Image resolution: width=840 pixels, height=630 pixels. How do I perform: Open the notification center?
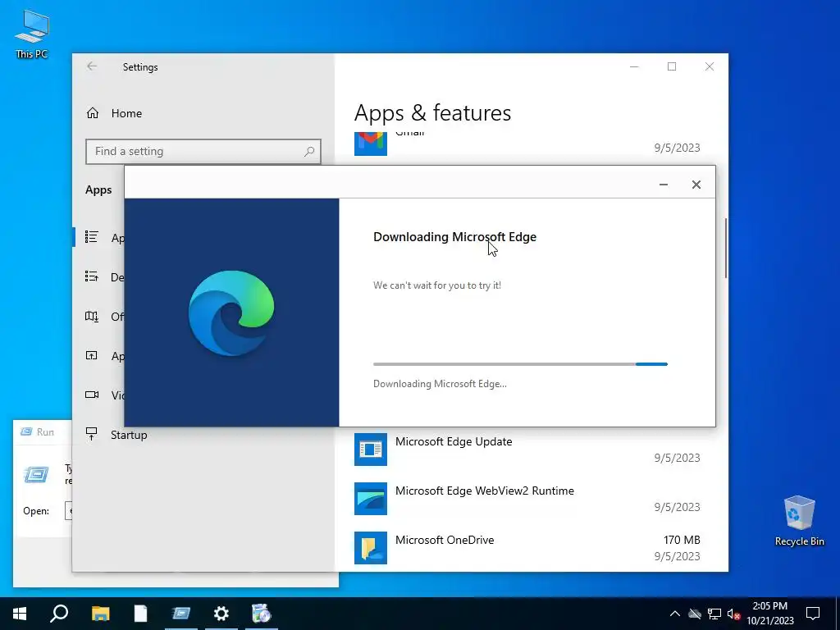tap(813, 614)
